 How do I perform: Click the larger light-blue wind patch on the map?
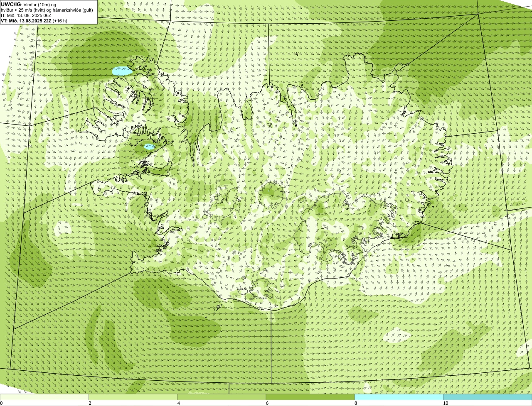point(122,71)
